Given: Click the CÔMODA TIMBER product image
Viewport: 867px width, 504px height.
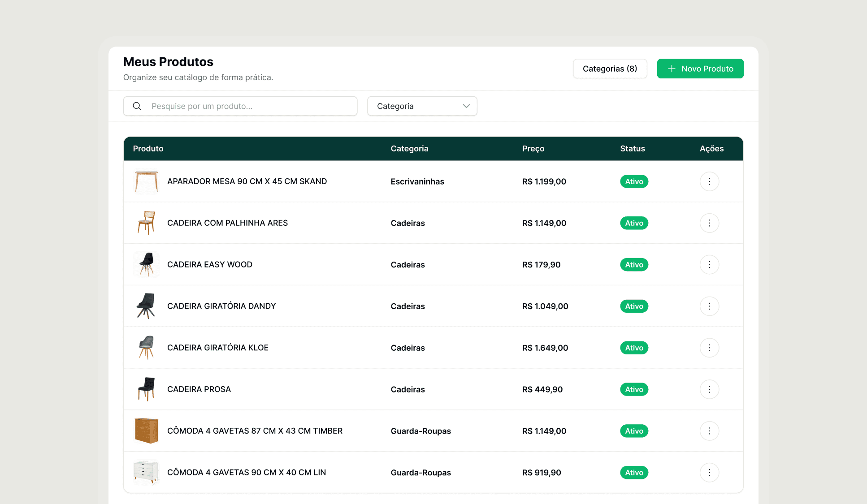Looking at the screenshot, I should [x=146, y=431].
